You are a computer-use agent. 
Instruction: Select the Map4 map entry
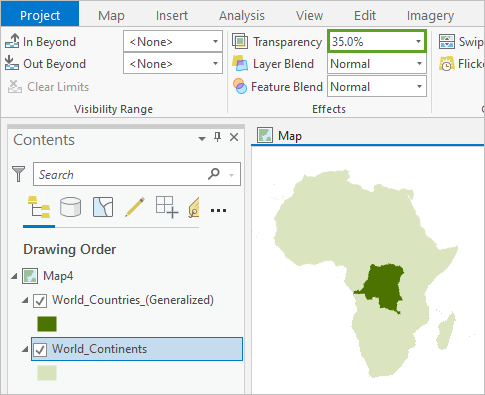[x=58, y=276]
